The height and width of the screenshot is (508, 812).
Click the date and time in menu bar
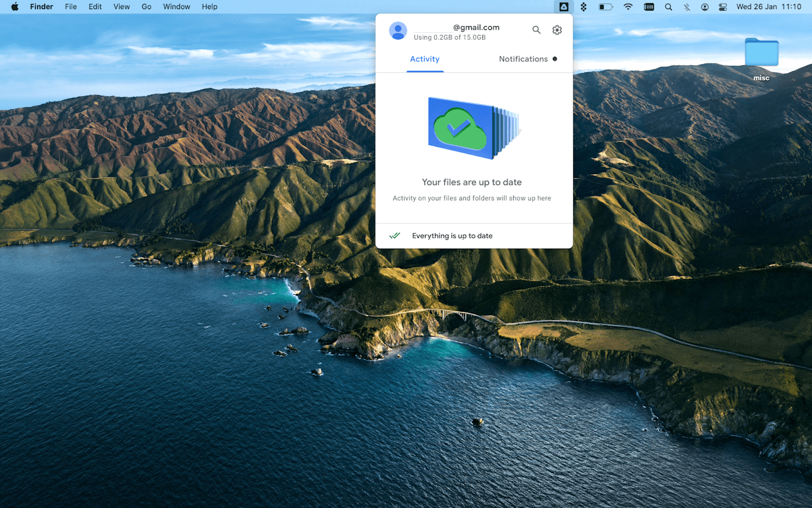770,7
